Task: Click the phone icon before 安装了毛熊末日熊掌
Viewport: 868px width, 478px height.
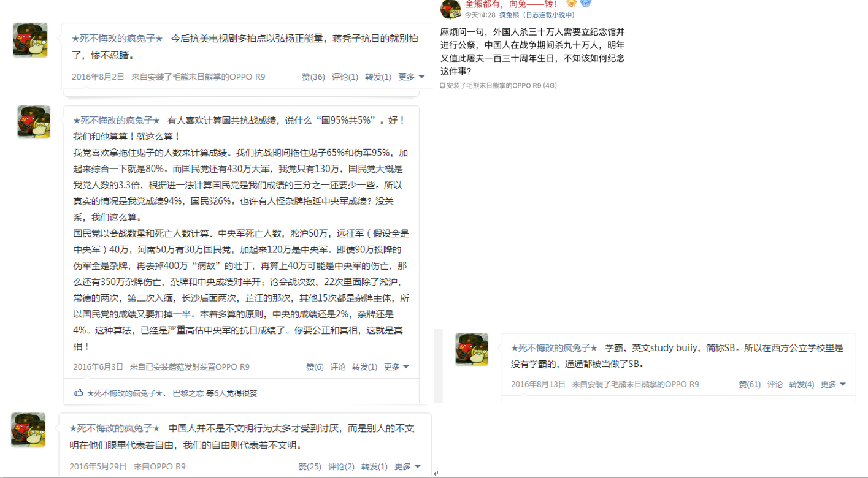Action: point(442,86)
